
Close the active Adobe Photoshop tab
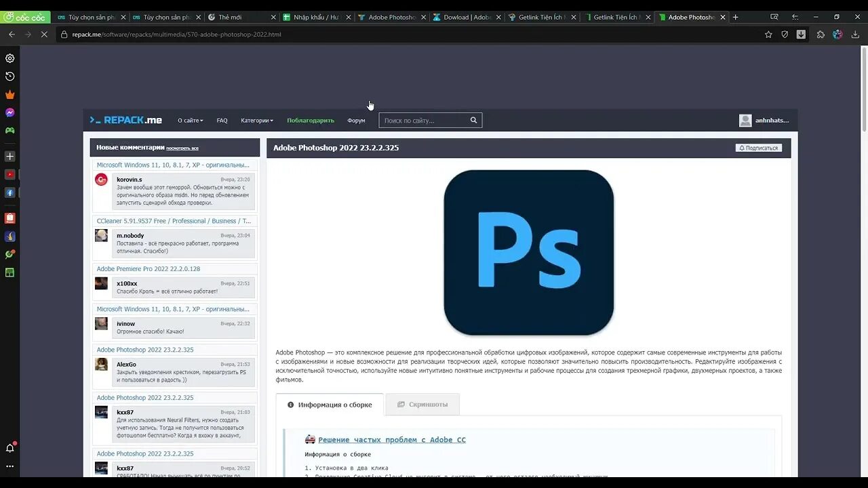point(722,17)
